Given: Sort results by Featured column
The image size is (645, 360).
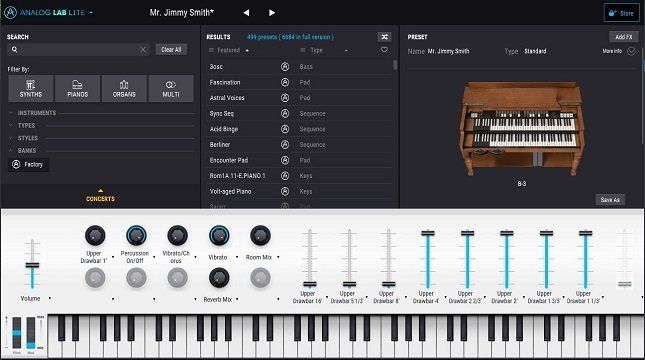Looking at the screenshot, I should [x=229, y=50].
